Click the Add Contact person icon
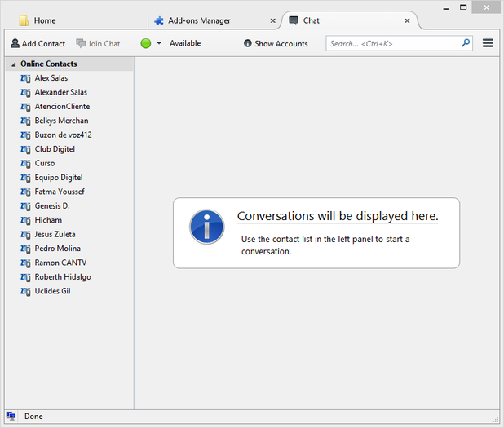The image size is (504, 428). click(x=15, y=43)
